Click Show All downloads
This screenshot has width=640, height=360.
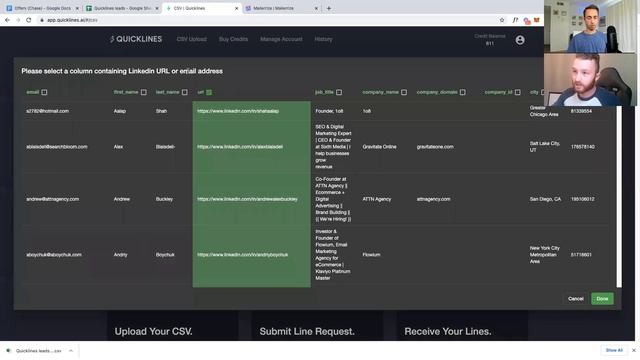[614, 350]
